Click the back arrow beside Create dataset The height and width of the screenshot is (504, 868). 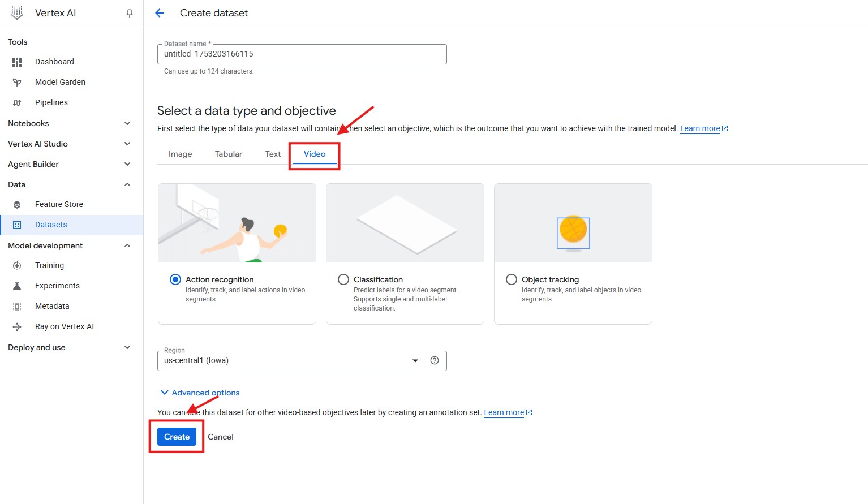(160, 13)
